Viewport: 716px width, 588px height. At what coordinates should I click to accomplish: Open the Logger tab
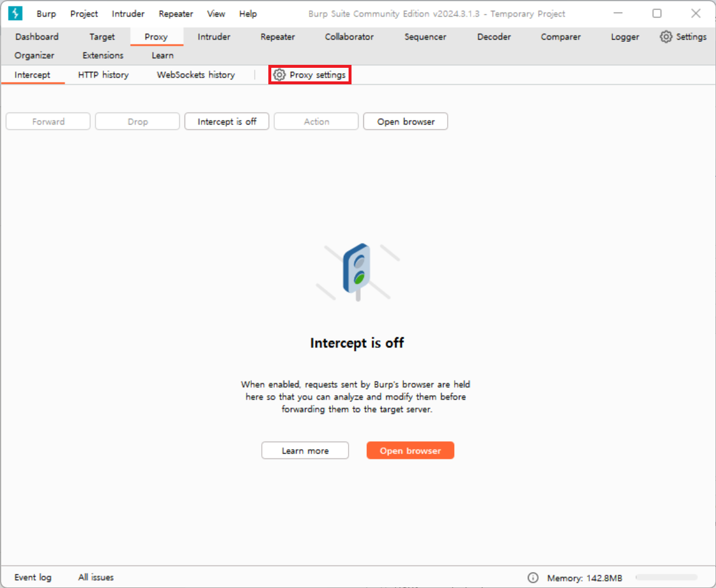(625, 37)
